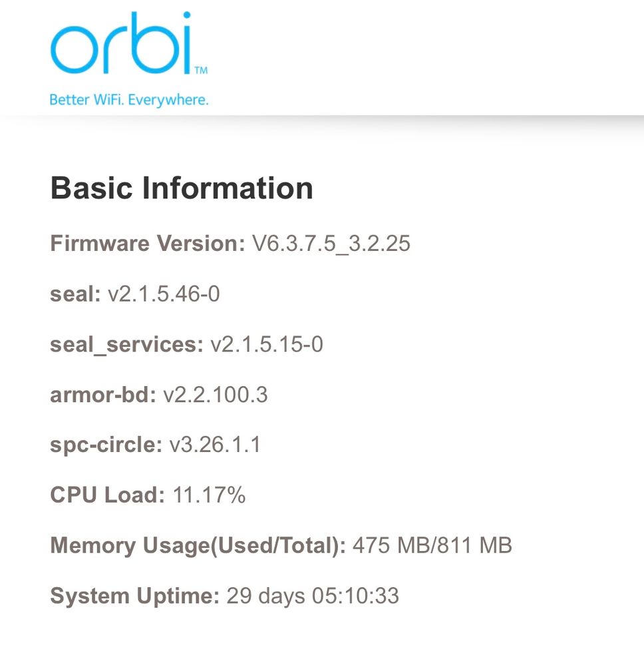644x665 pixels.
Task: Click the "Better WiFi. Everywhere." tagline
Action: click(129, 101)
